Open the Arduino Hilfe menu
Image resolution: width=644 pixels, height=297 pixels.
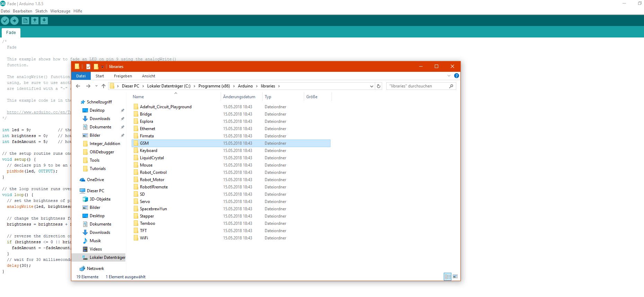coord(78,11)
